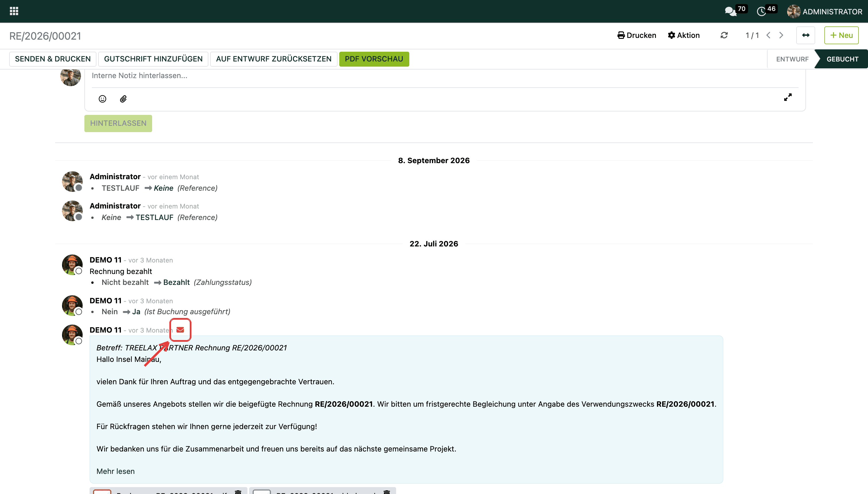Select the Entwurf status stage
This screenshot has width=868, height=494.
click(792, 59)
